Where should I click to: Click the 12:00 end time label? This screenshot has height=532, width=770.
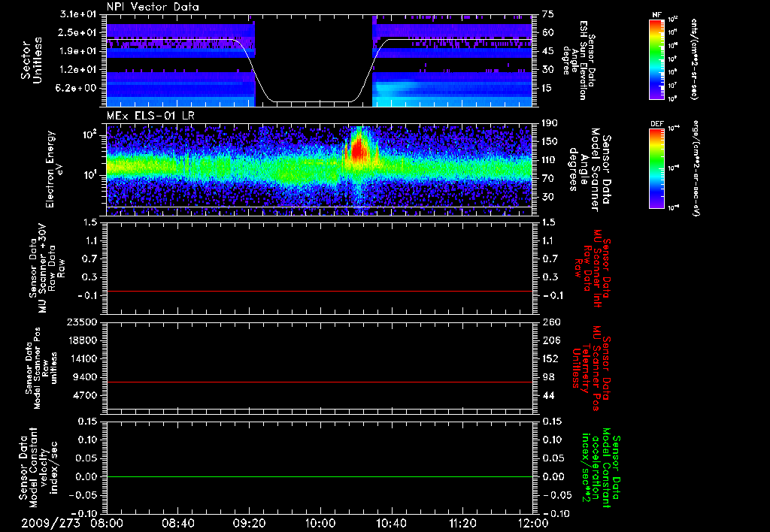point(533,524)
